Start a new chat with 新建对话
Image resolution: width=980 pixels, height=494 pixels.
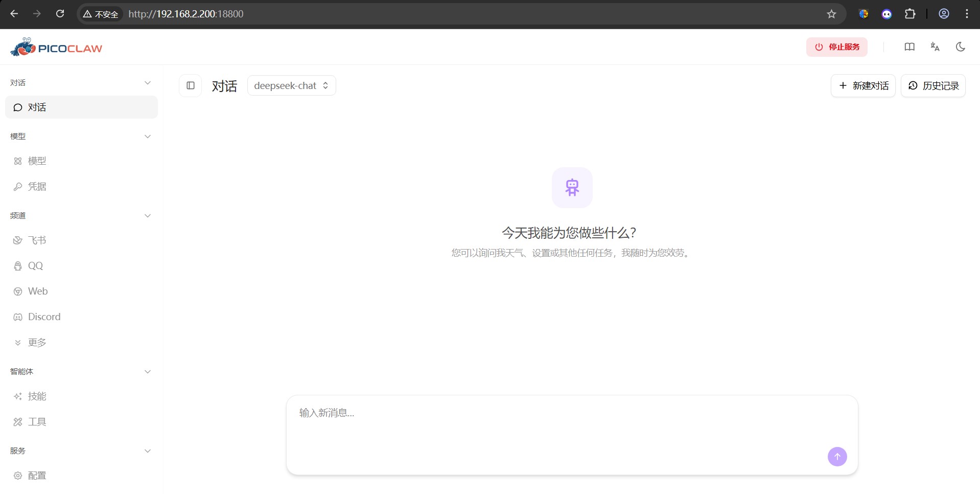[863, 85]
